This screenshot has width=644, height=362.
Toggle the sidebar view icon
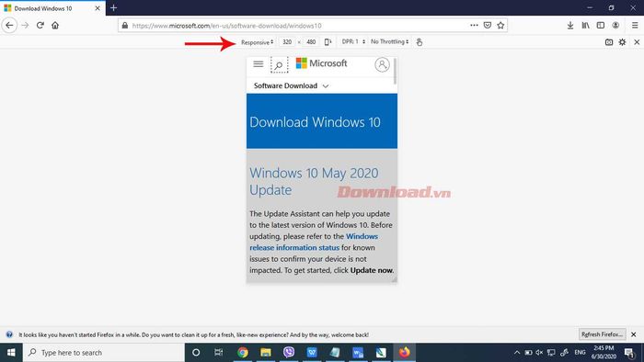[601, 26]
